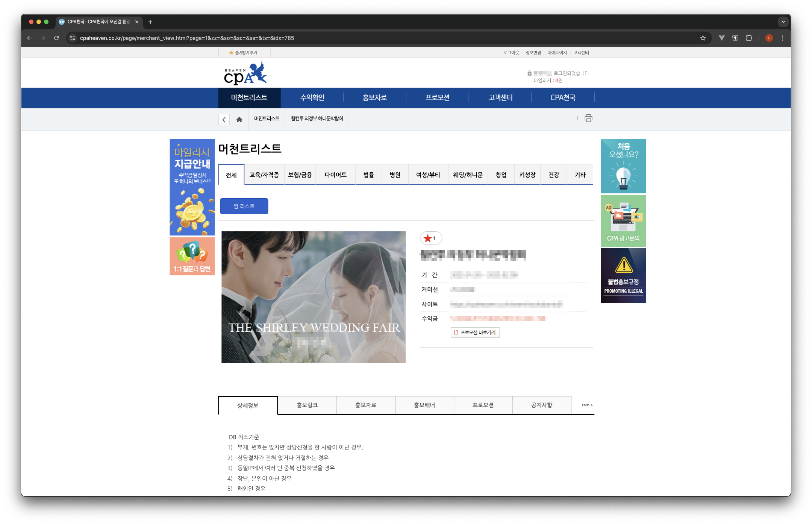Click the profile avatar H icon
The width and height of the screenshot is (812, 524).
tap(769, 38)
